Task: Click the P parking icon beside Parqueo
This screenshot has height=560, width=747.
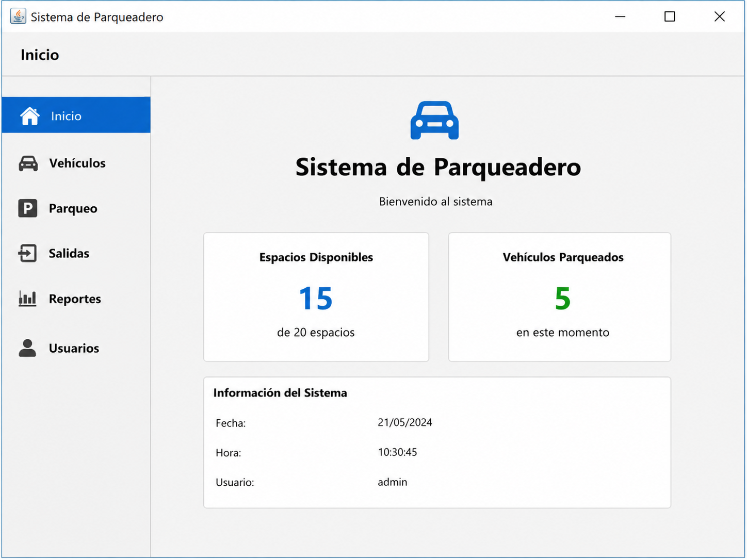Action: (28, 208)
